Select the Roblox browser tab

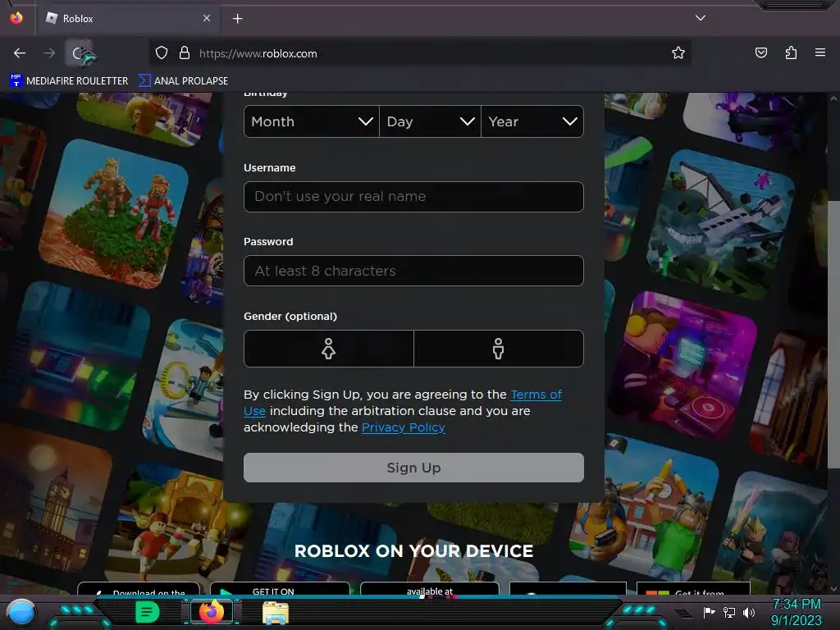[x=129, y=18]
